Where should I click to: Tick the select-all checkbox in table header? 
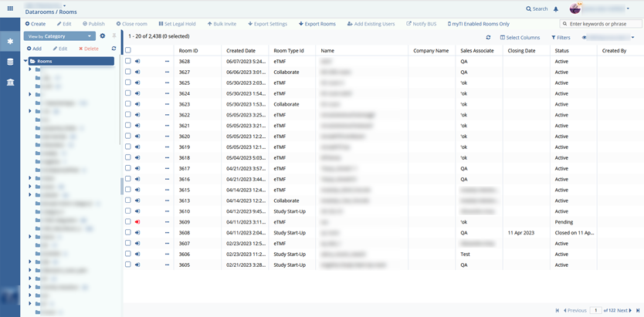[x=128, y=50]
